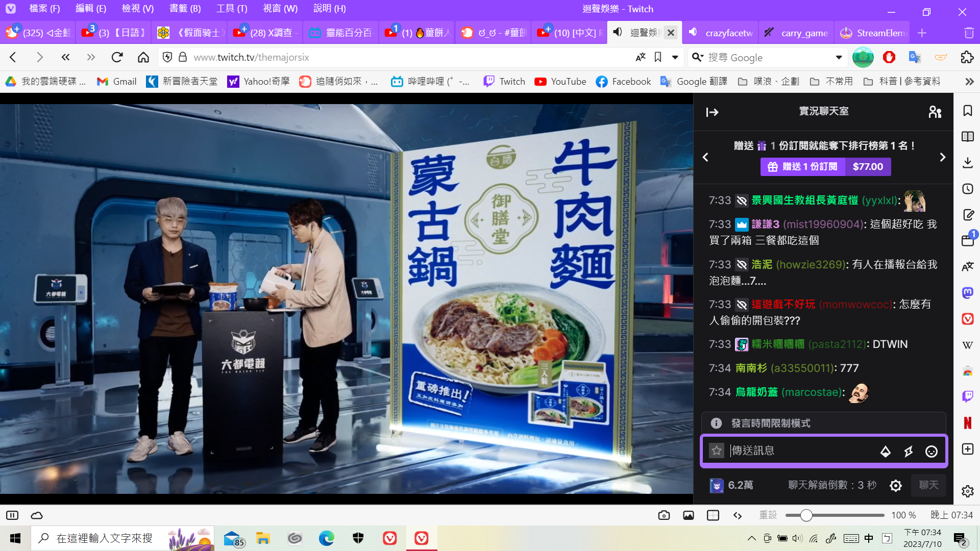Open the chat community users list icon
The width and height of the screenshot is (980, 551).
tap(935, 112)
